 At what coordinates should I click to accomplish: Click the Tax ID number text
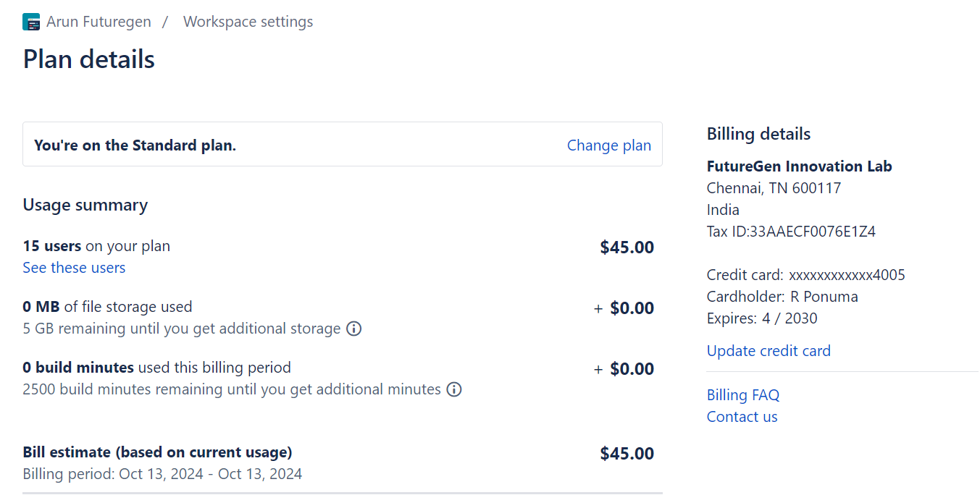(x=813, y=232)
